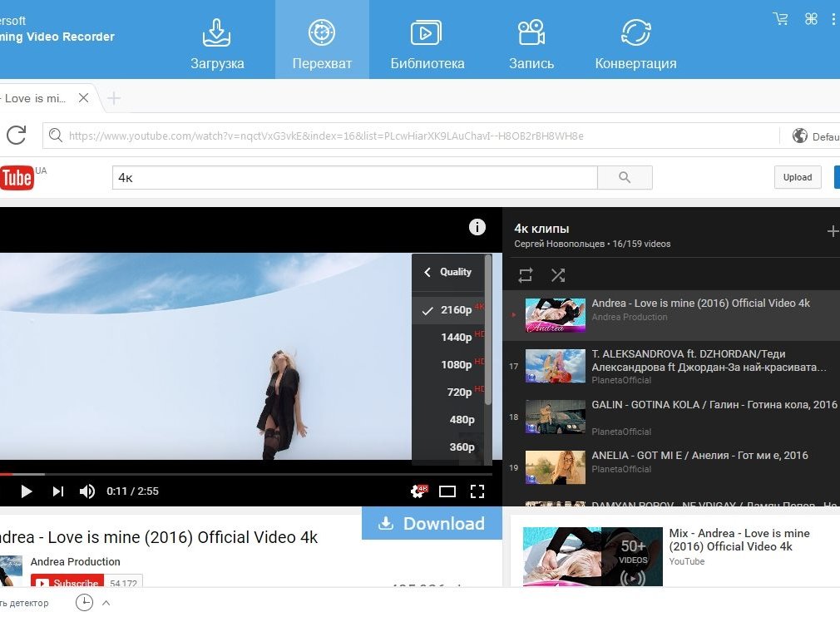Image resolution: width=840 pixels, height=617 pixels.
Task: Click the blue Download button
Action: pos(432,523)
